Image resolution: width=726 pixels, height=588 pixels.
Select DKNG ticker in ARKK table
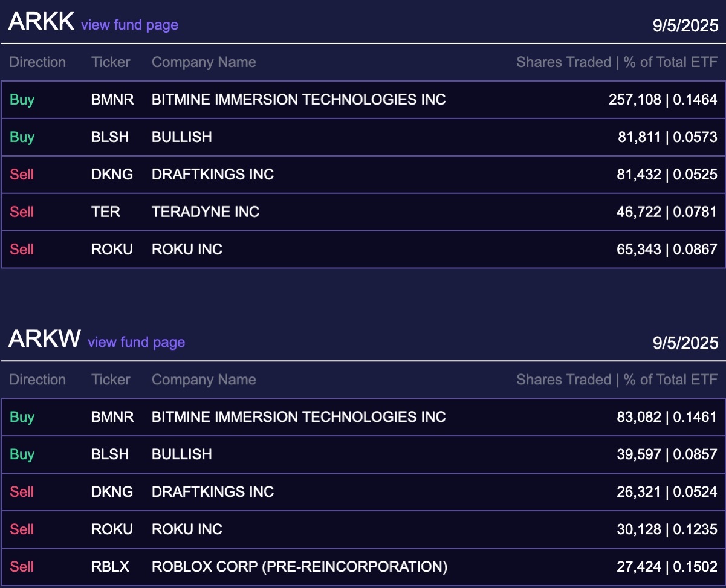pos(112,175)
